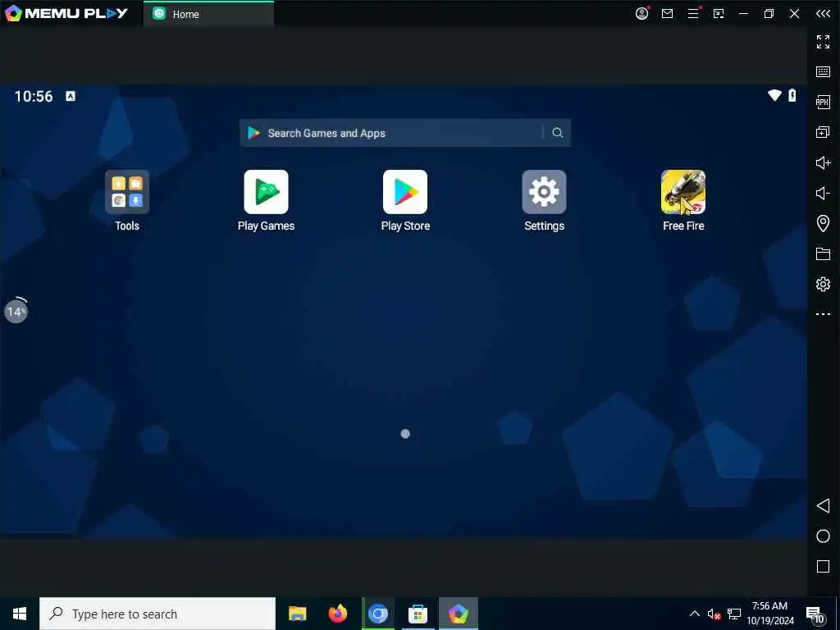Launch Free Fire game
This screenshot has height=630, width=840.
[683, 192]
